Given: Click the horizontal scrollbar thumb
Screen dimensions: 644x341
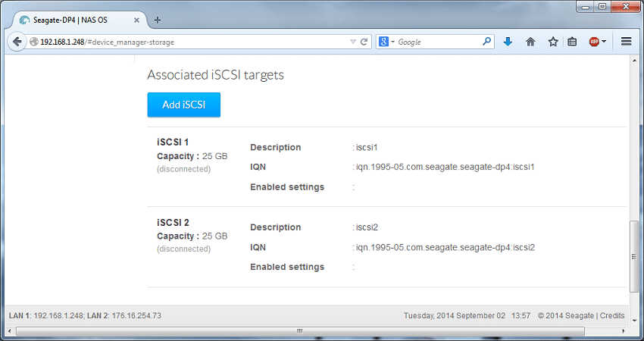Looking at the screenshot, I should click(300, 330).
